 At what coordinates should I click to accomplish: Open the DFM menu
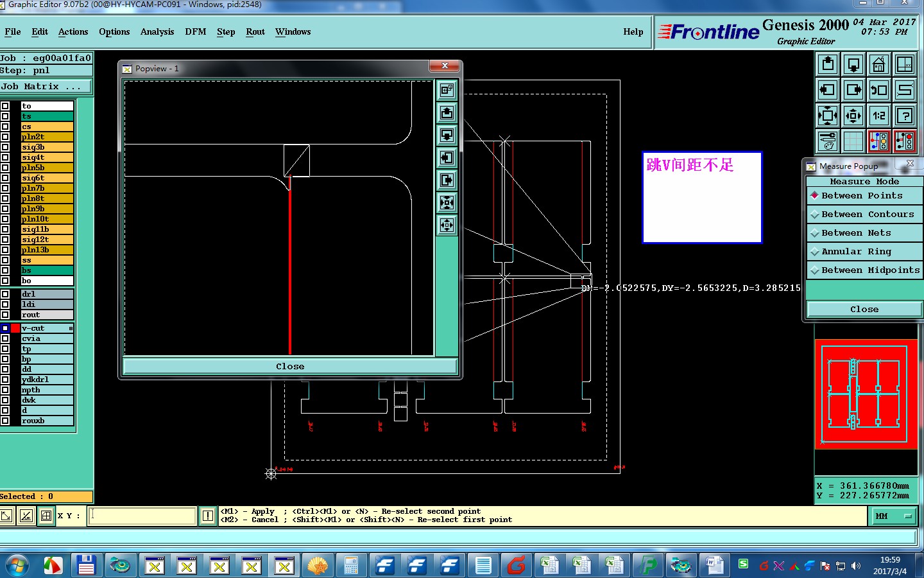[x=196, y=31]
